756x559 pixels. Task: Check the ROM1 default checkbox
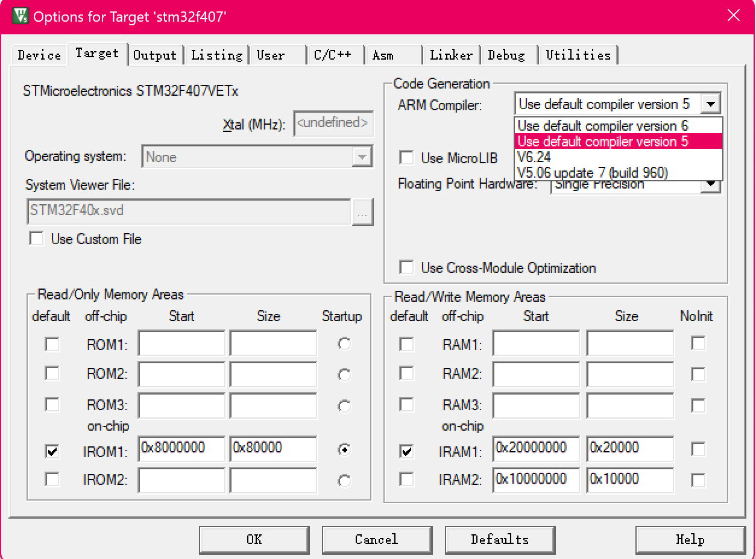pyautogui.click(x=52, y=344)
